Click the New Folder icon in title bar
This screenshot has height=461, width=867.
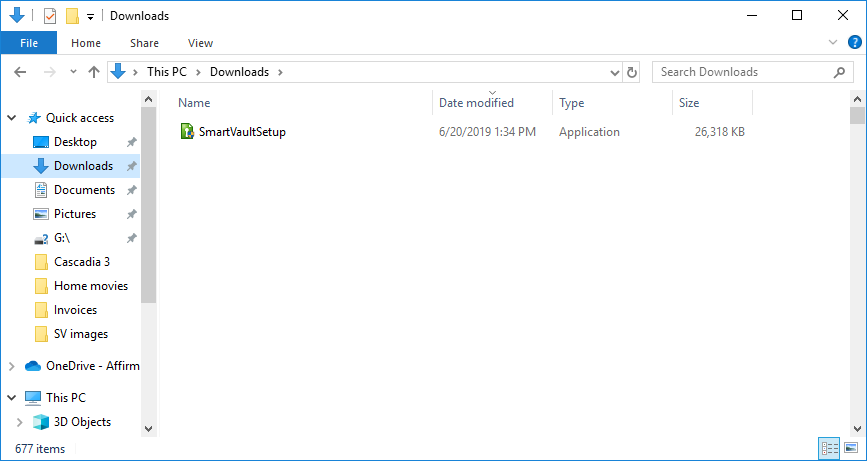tap(71, 16)
